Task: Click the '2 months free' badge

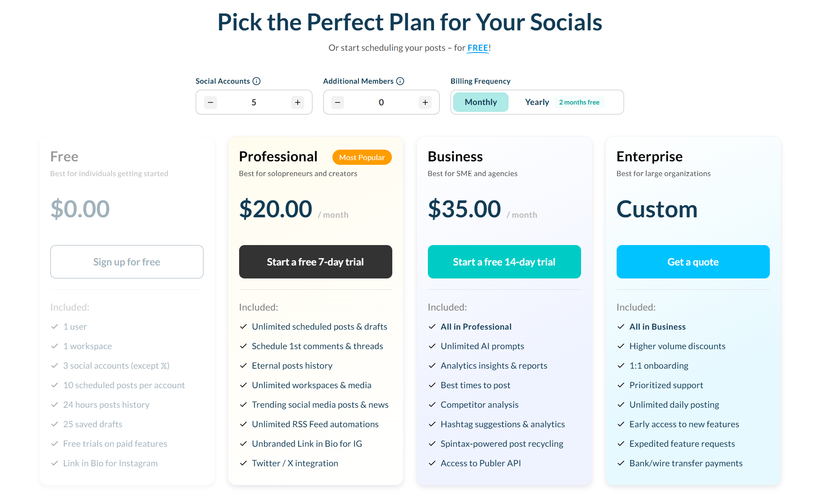Action: point(579,102)
